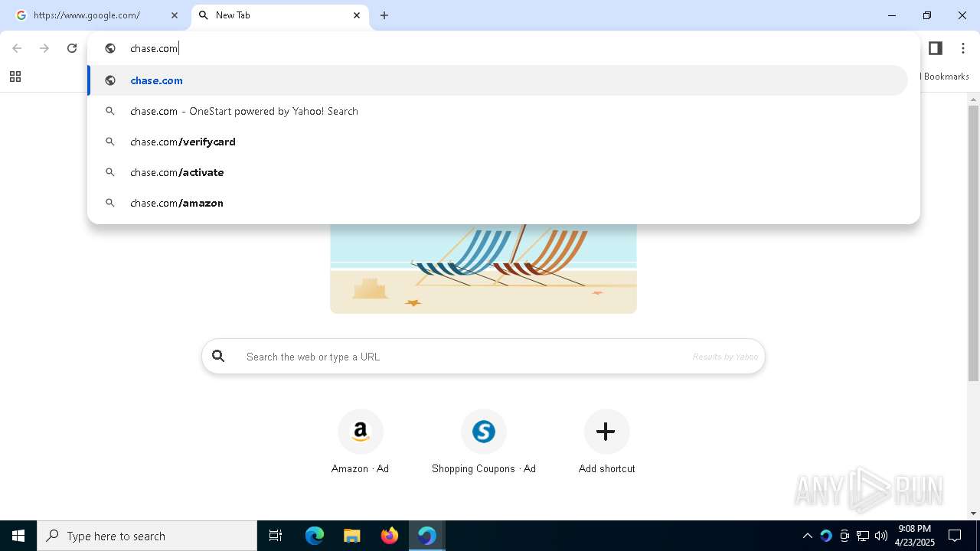
Task: Close the New Tab tab
Action: pyautogui.click(x=357, y=15)
